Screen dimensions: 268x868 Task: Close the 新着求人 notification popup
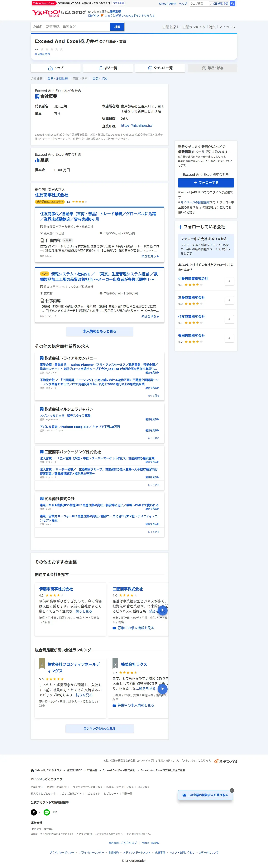(x=232, y=790)
